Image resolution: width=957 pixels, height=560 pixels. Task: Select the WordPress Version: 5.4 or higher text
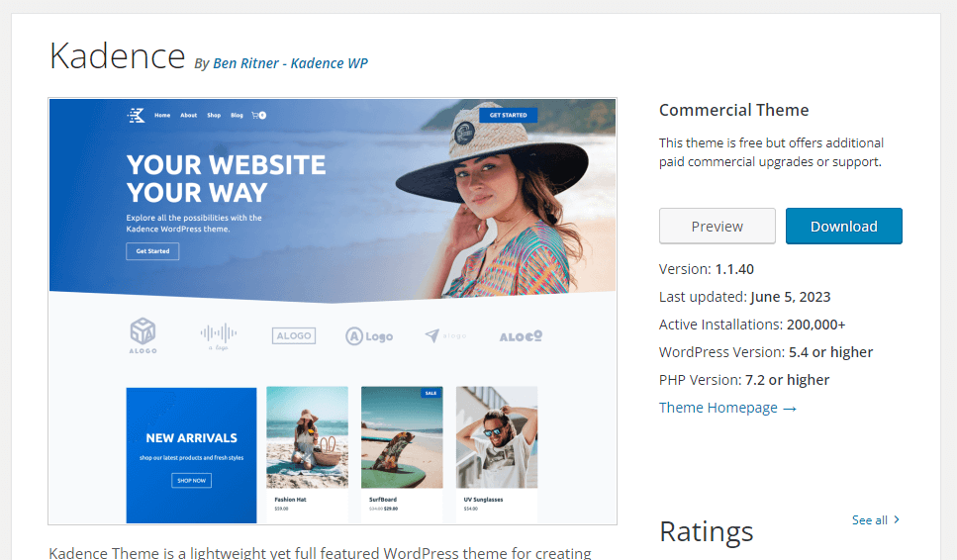pyautogui.click(x=766, y=352)
